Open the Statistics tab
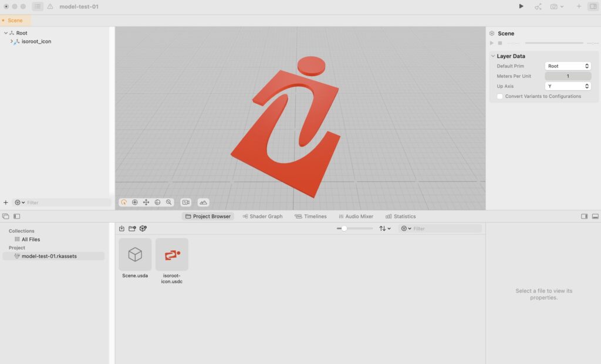Image resolution: width=601 pixels, height=364 pixels. pos(400,216)
